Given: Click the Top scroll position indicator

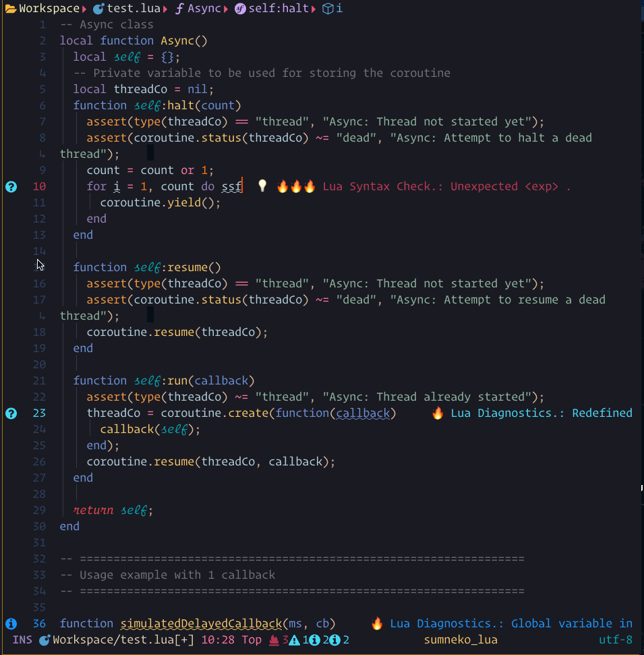Looking at the screenshot, I should (252, 640).
